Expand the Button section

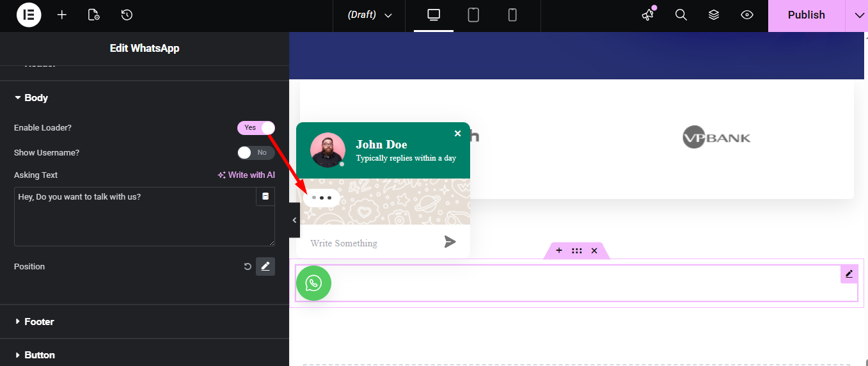click(145, 354)
